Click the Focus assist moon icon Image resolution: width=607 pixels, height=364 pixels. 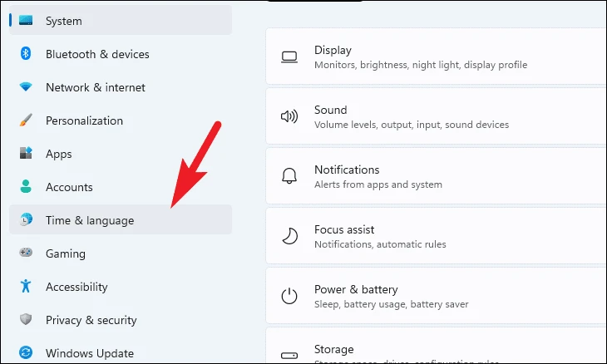point(289,236)
